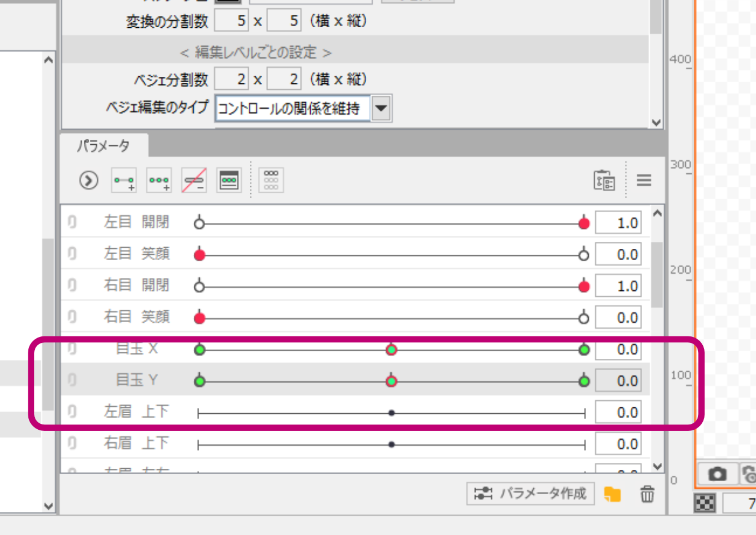This screenshot has height=535, width=756.
Task: Click the center dot of the 左眉 上下 slider
Action: [x=391, y=413]
